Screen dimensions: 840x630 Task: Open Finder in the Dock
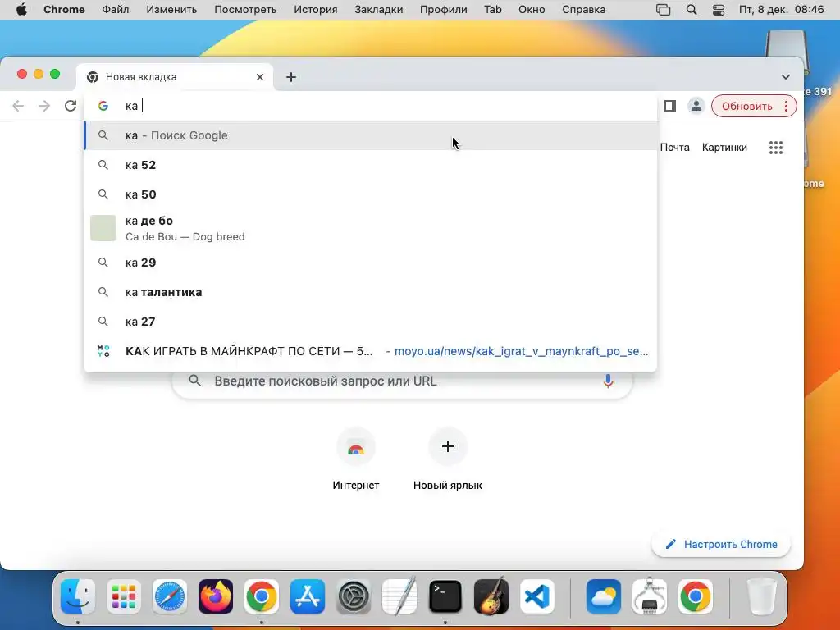(78, 596)
